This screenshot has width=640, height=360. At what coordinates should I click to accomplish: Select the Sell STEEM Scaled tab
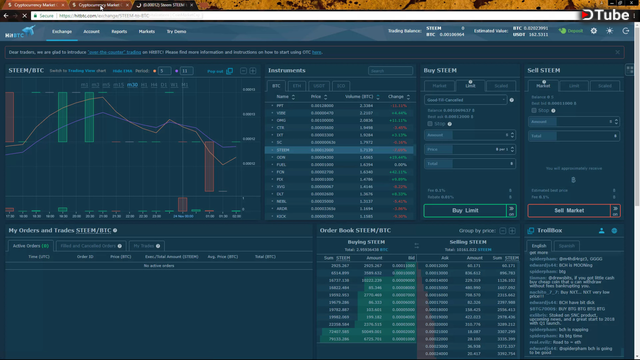point(604,86)
